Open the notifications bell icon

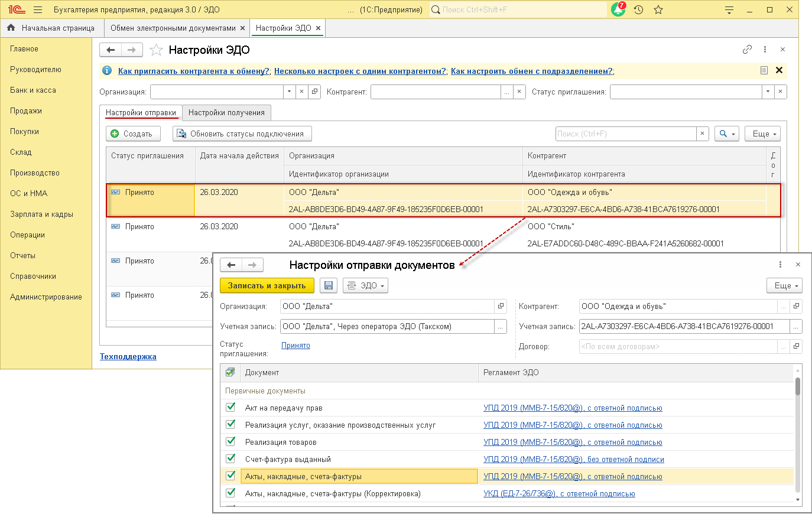[618, 9]
